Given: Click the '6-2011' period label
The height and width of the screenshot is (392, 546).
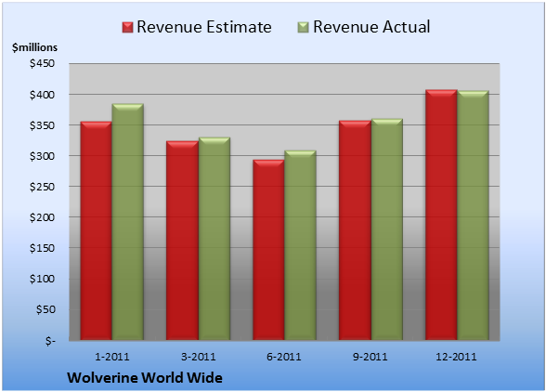Looking at the screenshot, I should pos(284,357).
